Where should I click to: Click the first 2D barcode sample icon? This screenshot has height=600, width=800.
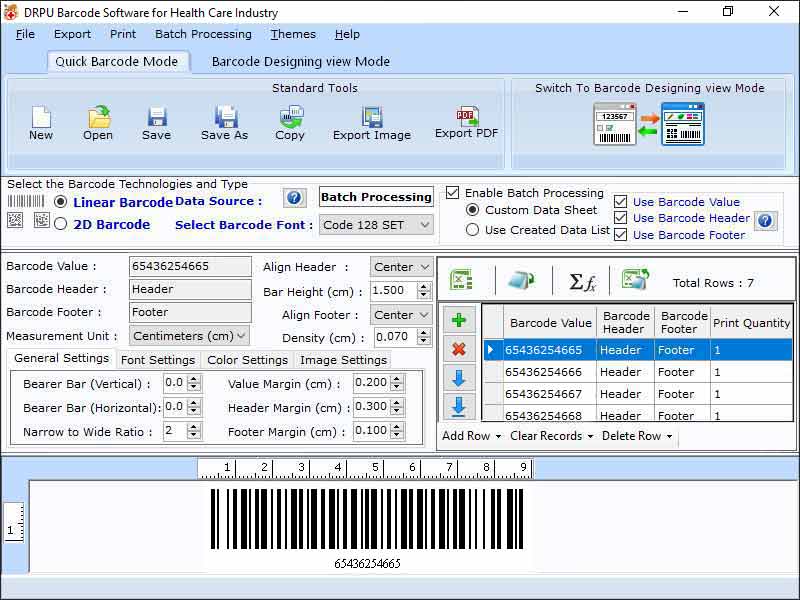coord(15,220)
